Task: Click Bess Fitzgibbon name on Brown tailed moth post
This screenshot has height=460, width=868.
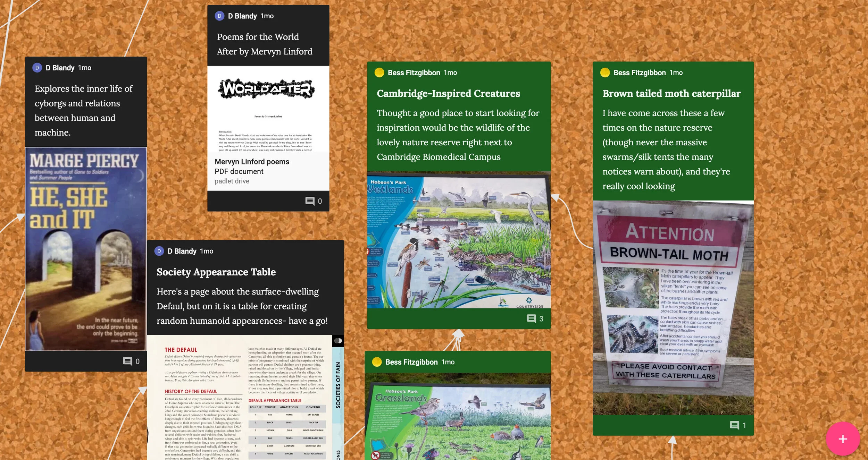Action: [x=640, y=73]
